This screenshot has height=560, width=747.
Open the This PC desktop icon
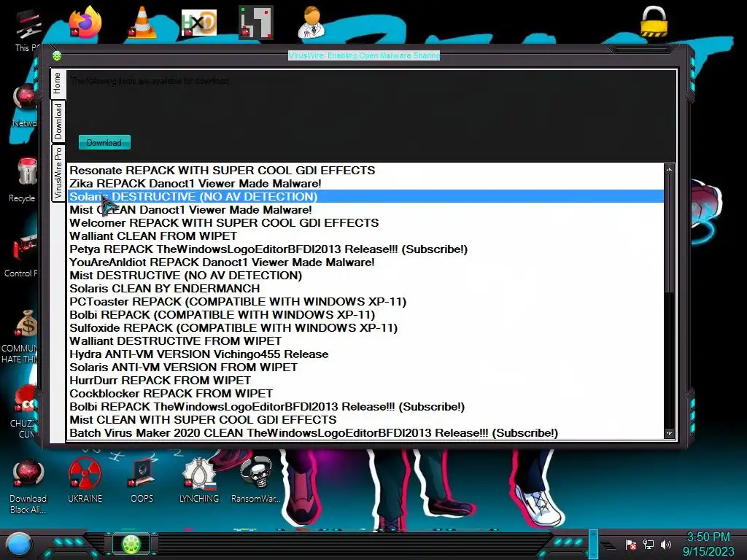28,29
